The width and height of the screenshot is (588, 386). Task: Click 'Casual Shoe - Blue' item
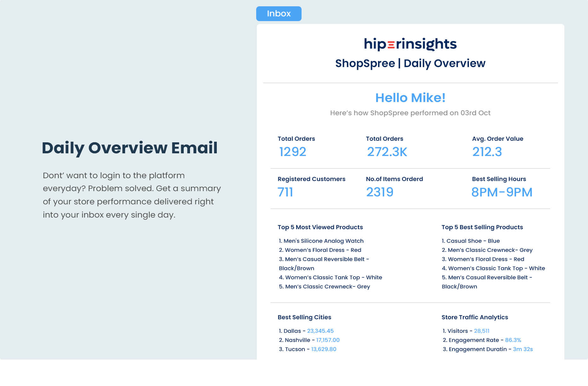(x=470, y=241)
